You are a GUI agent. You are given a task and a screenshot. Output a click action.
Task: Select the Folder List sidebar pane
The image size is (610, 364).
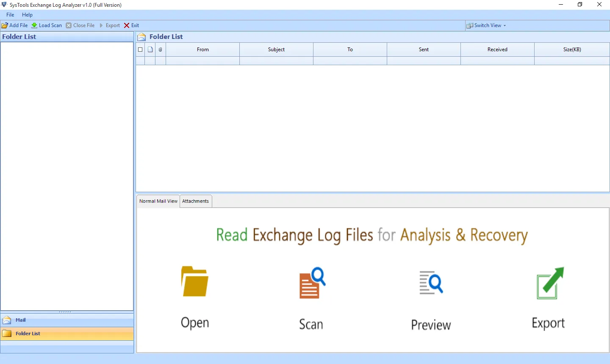pyautogui.click(x=67, y=334)
